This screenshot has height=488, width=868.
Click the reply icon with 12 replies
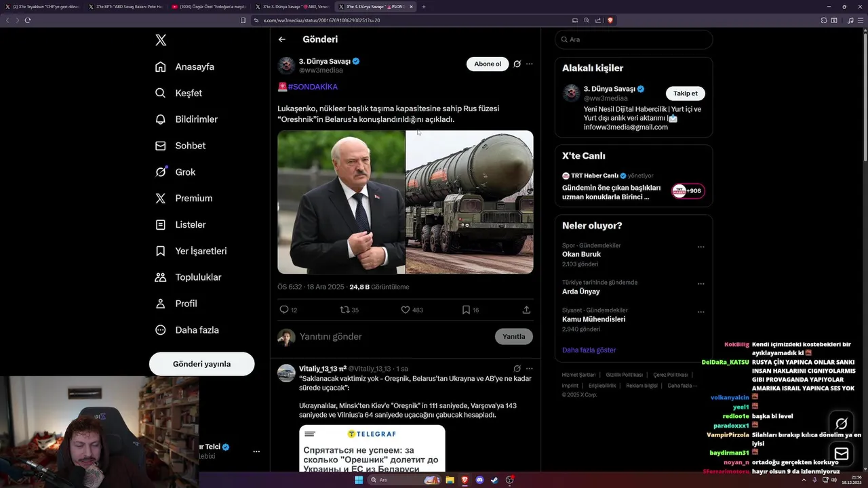pos(284,310)
